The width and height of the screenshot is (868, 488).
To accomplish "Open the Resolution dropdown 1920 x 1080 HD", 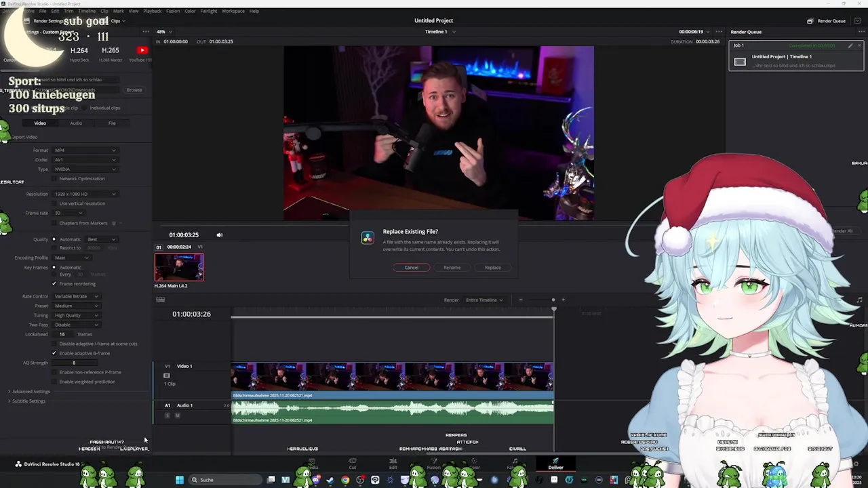I will (x=85, y=195).
